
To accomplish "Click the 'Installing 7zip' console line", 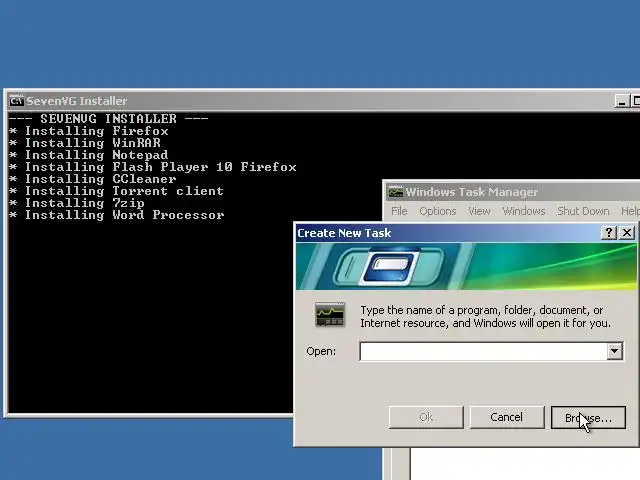I will (x=77, y=203).
